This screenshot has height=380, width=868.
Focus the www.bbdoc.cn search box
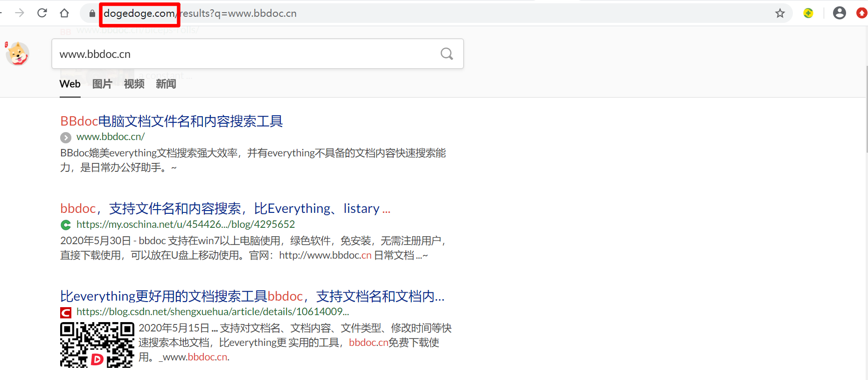257,54
